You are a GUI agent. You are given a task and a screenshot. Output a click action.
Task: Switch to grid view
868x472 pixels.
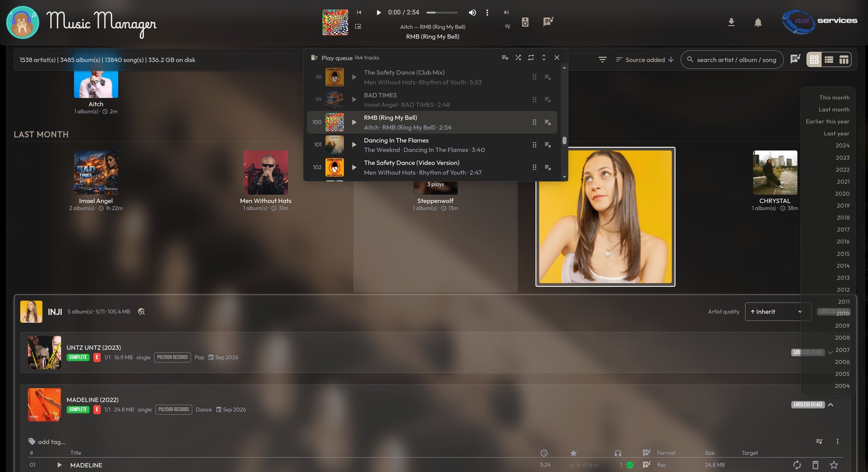point(814,60)
